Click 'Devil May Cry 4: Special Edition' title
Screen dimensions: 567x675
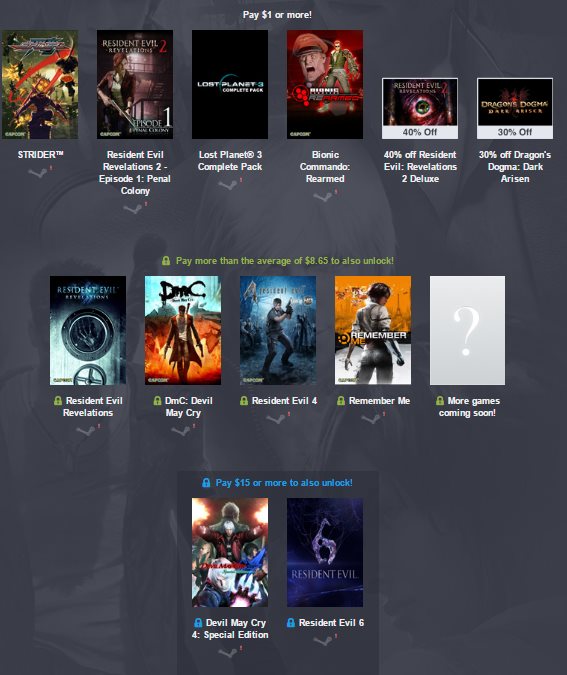pos(232,629)
